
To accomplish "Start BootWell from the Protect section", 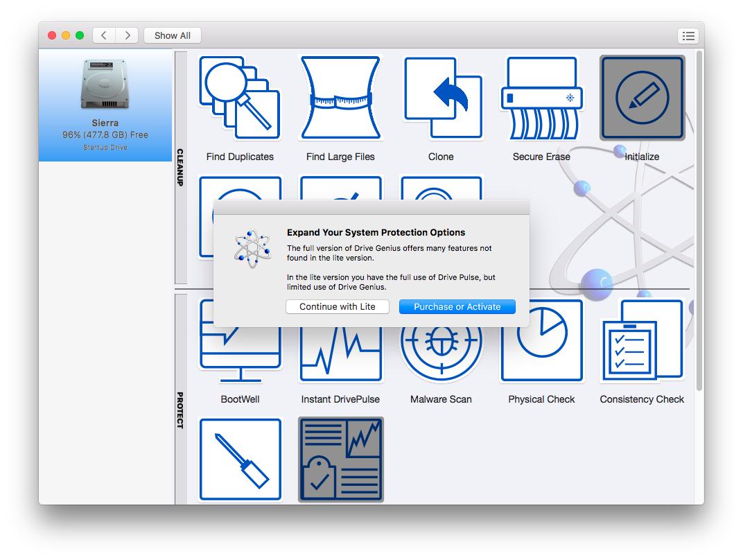I will tap(240, 353).
